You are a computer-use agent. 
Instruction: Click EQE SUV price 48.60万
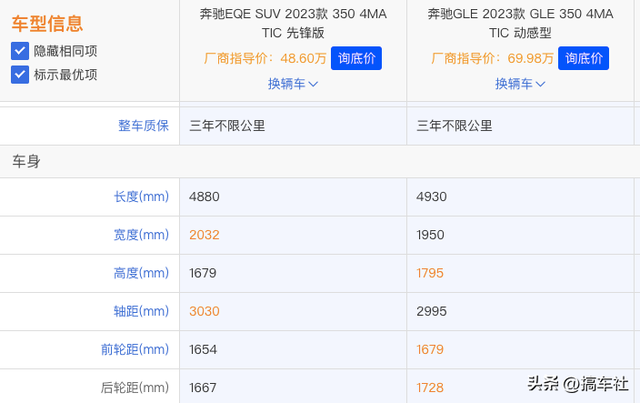click(x=303, y=58)
